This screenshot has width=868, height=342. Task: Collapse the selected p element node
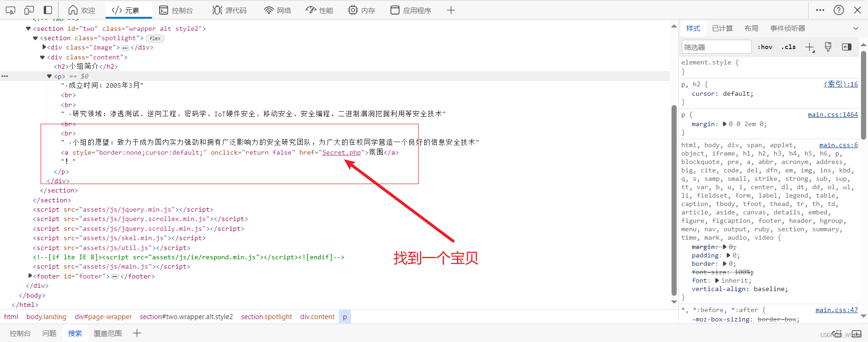pos(49,76)
